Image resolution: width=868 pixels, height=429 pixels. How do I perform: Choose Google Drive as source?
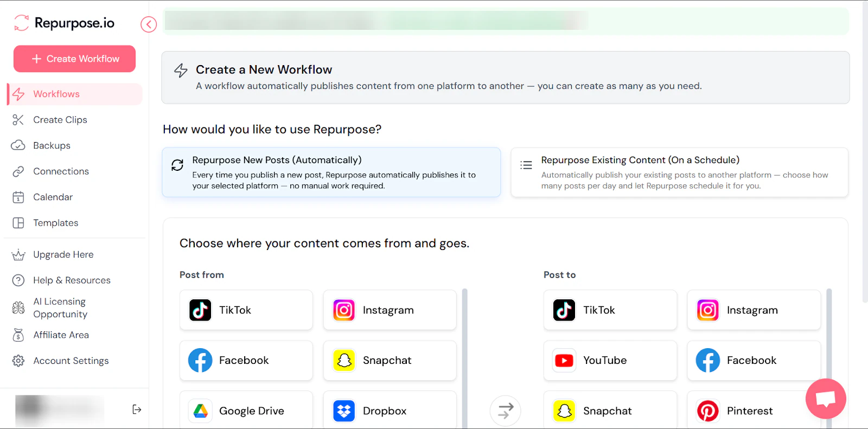[246, 410]
